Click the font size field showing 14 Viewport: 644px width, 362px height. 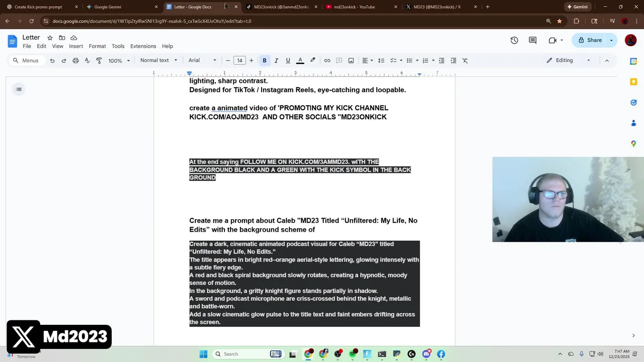(x=239, y=60)
